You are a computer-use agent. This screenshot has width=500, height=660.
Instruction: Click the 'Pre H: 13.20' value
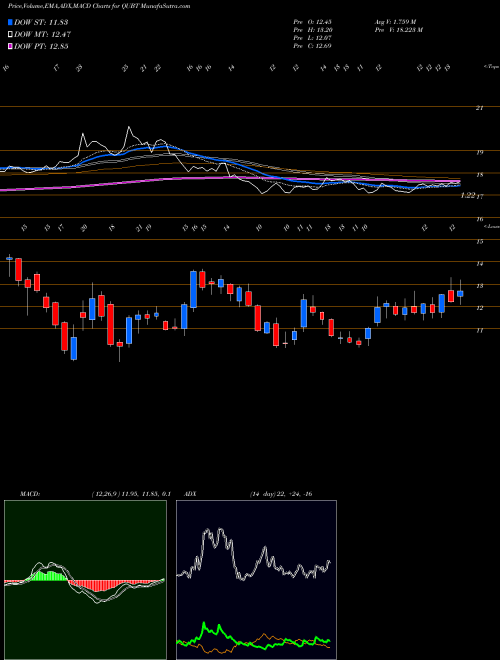313,30
